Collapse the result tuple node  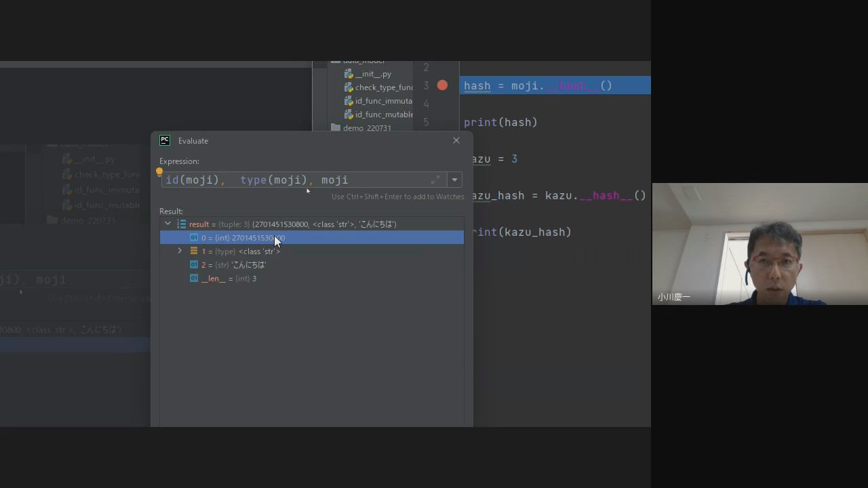tap(168, 224)
